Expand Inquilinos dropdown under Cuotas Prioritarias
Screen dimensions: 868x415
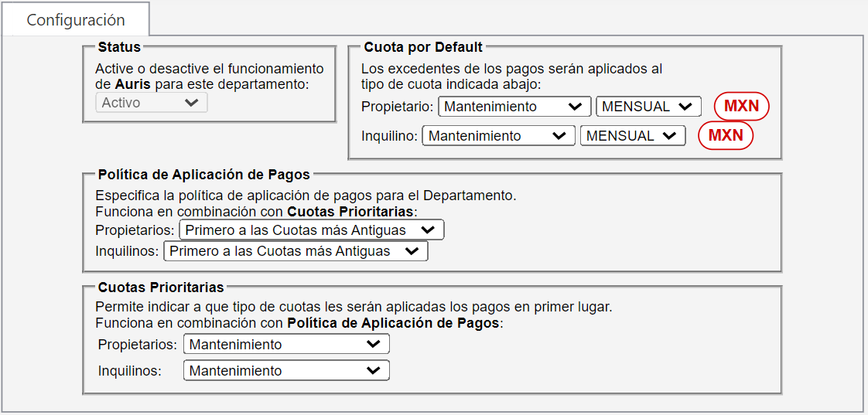[285, 371]
